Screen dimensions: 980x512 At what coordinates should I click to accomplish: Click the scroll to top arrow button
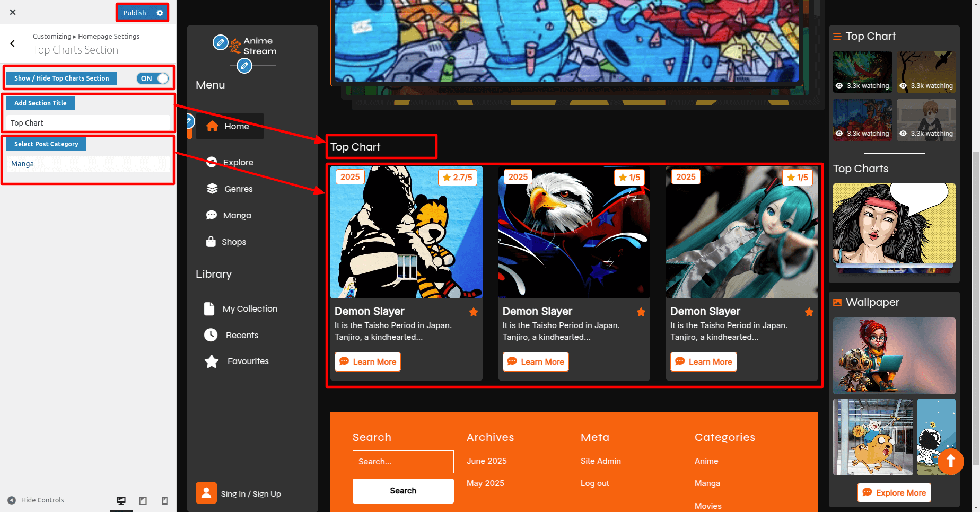(950, 461)
